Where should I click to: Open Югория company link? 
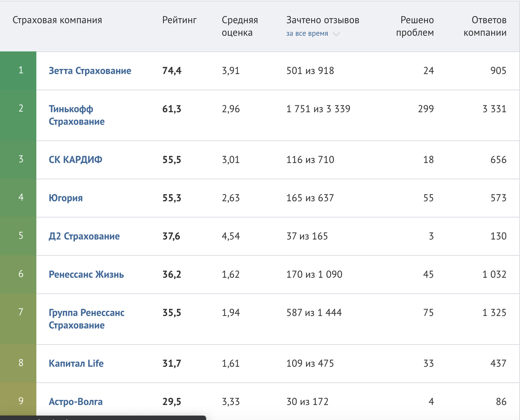pyautogui.click(x=66, y=198)
